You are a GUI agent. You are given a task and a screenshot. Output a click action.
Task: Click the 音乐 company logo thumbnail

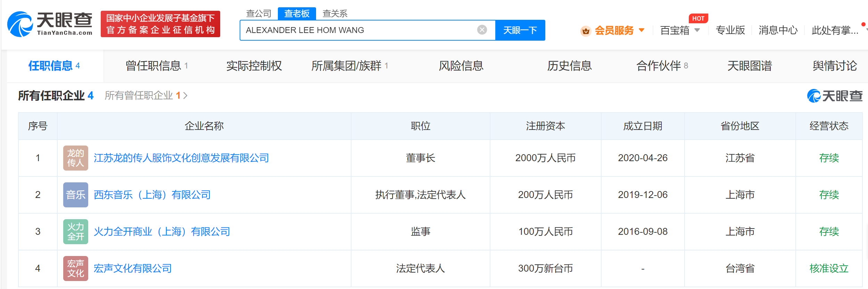click(x=75, y=195)
